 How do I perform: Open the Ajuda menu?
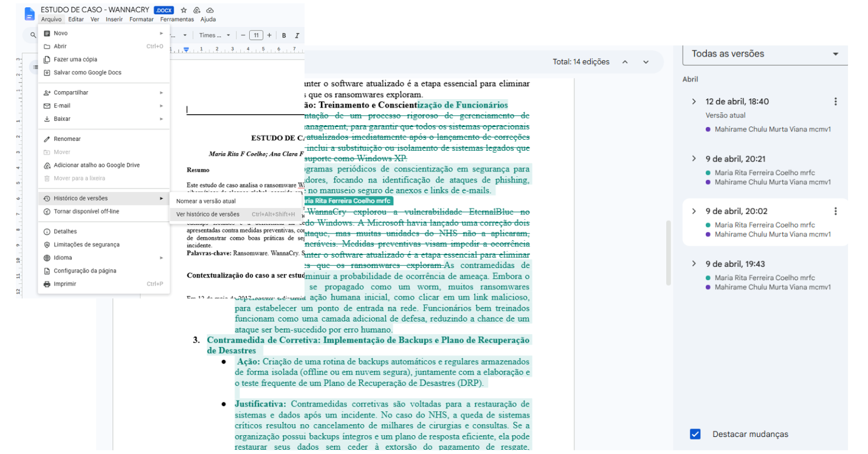(208, 19)
